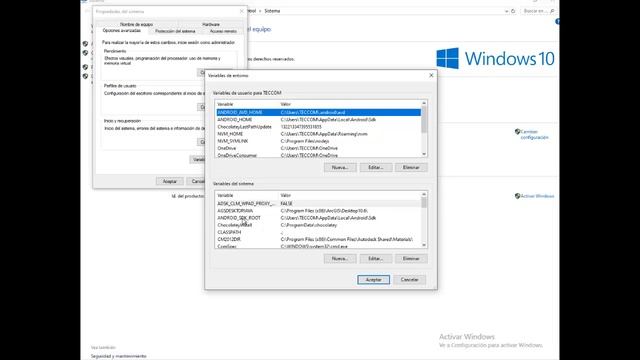Select the CM2012DIR system variable row
This screenshot has width=640, height=360.
coord(318,239)
